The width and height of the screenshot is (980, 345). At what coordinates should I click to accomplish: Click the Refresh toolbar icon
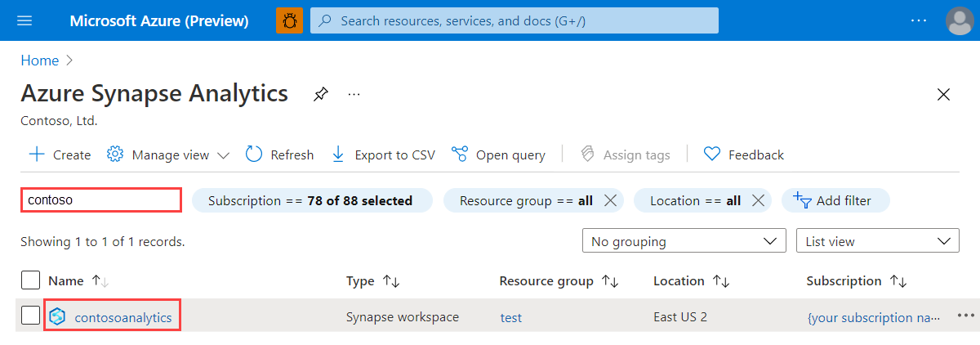click(x=254, y=155)
